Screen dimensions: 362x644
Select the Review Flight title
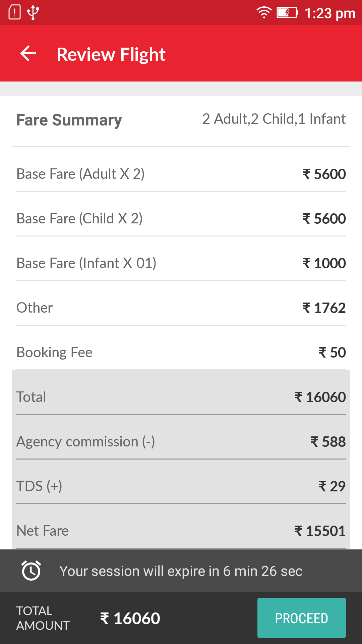111,54
